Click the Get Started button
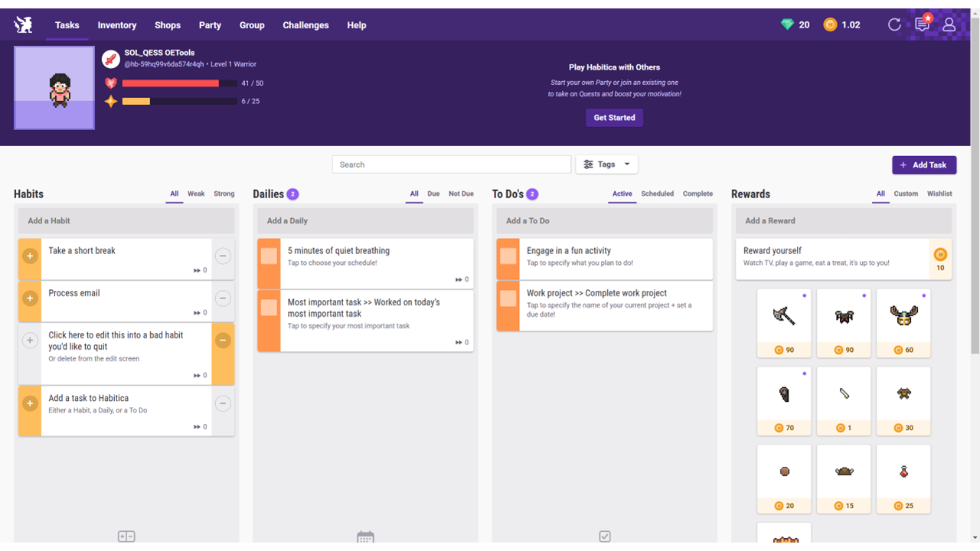Viewport: 980px width, 551px height. (614, 118)
